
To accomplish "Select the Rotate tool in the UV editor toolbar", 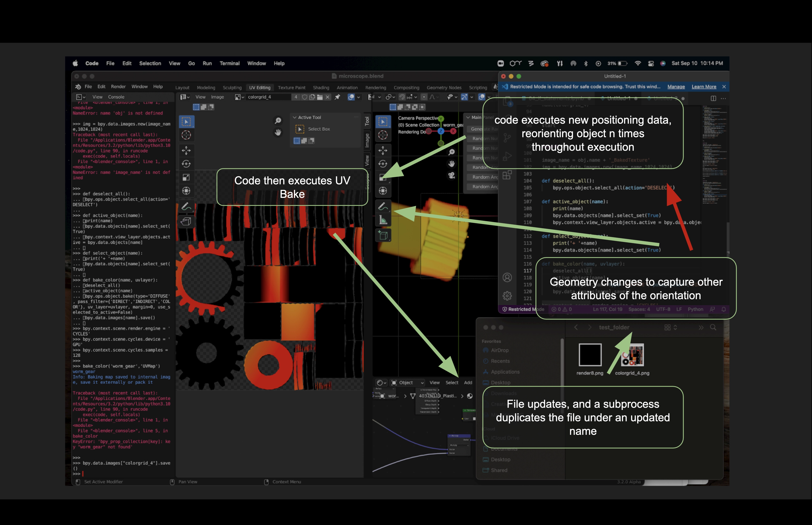I will click(x=186, y=164).
